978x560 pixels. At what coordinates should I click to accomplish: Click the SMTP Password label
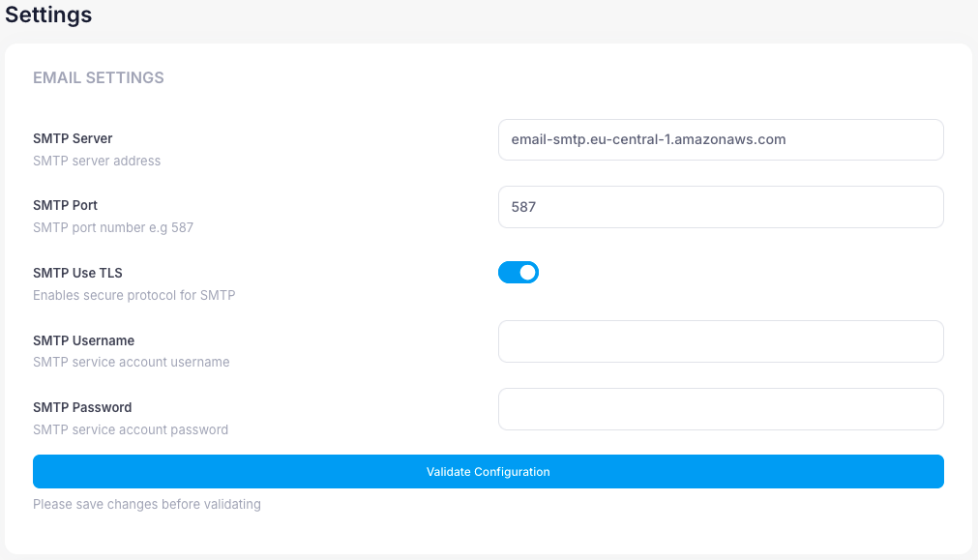[x=82, y=407]
